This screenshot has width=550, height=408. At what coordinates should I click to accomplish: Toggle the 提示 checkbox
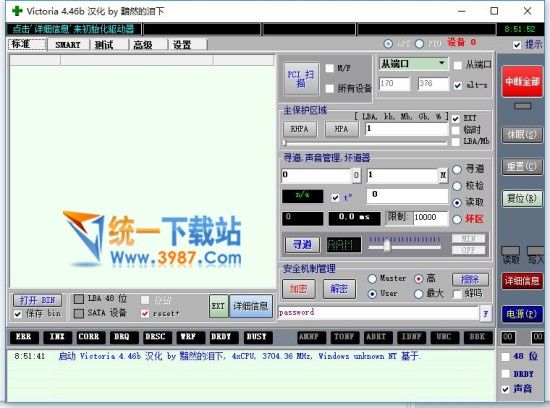517,45
